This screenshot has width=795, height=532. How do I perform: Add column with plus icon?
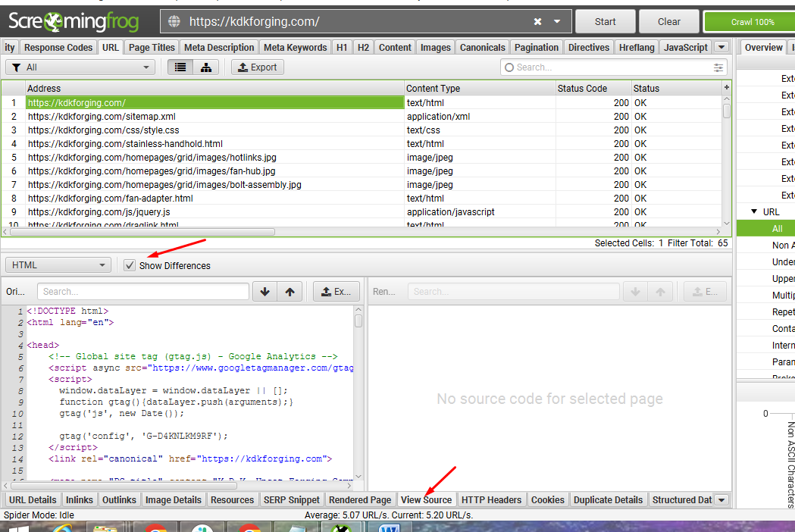pos(727,87)
